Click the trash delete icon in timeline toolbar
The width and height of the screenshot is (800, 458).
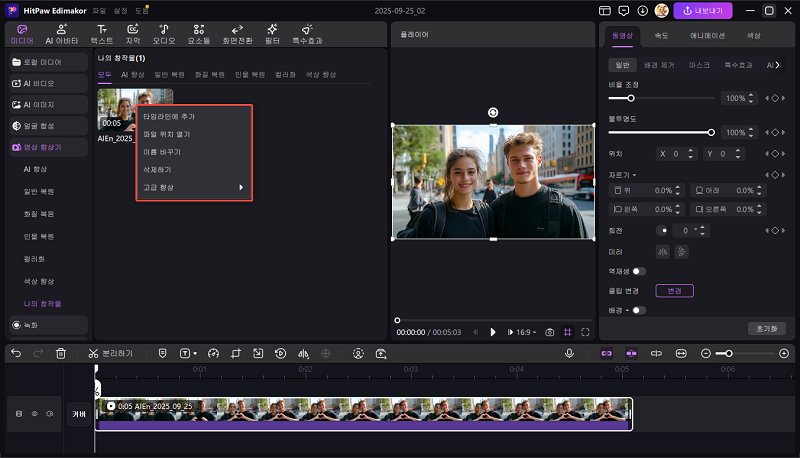61,353
